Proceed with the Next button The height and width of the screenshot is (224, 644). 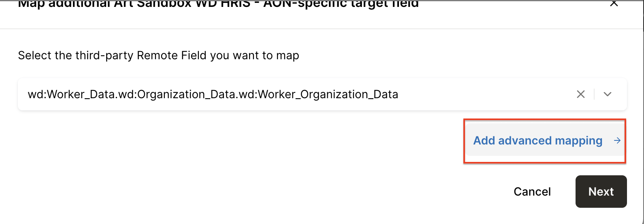point(601,192)
